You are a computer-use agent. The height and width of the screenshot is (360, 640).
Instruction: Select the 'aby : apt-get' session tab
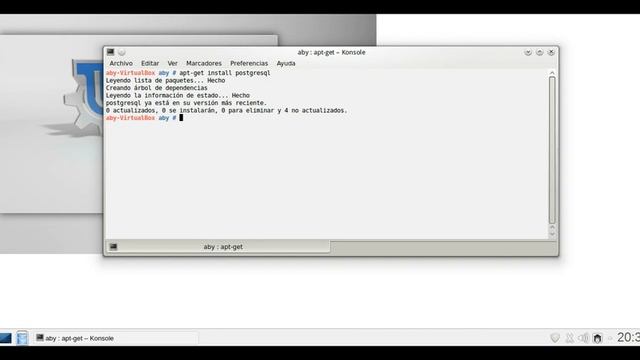point(218,247)
